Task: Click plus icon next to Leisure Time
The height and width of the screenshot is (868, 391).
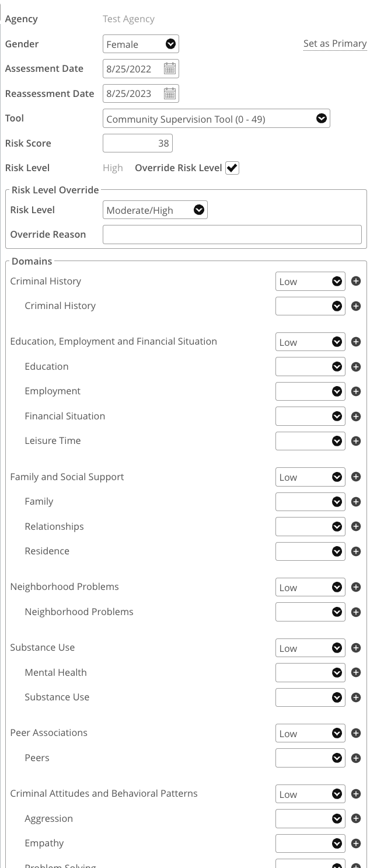Action: point(356,441)
